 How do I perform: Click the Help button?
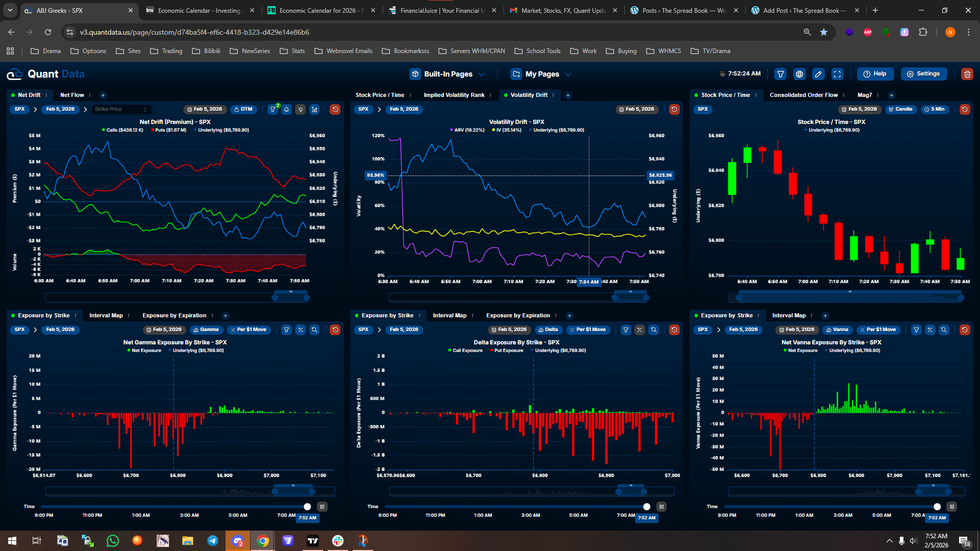(x=875, y=74)
